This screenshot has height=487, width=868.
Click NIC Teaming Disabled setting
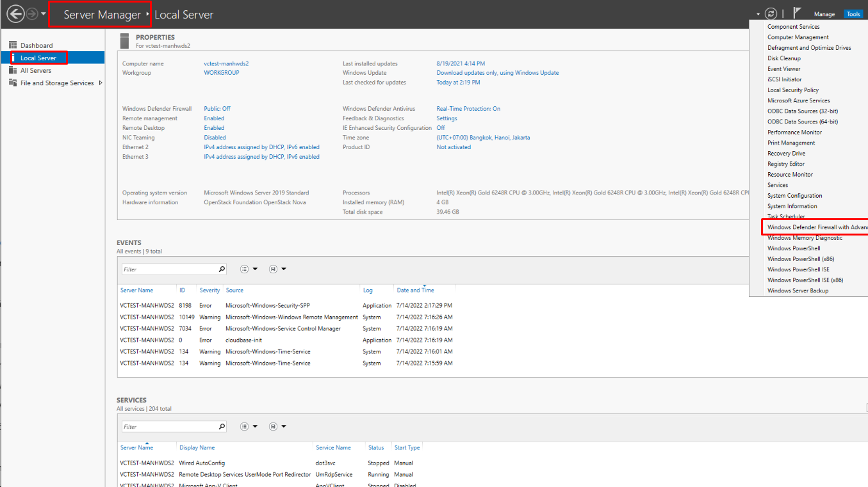point(214,137)
